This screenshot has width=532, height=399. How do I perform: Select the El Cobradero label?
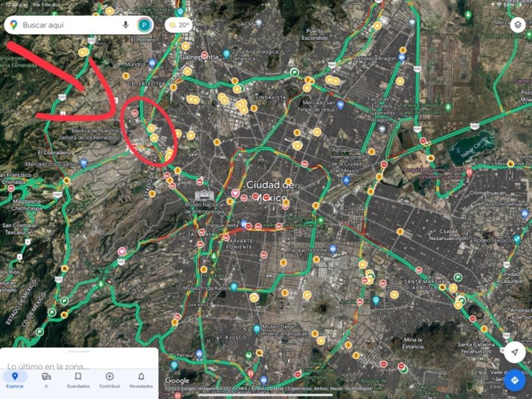54,153
